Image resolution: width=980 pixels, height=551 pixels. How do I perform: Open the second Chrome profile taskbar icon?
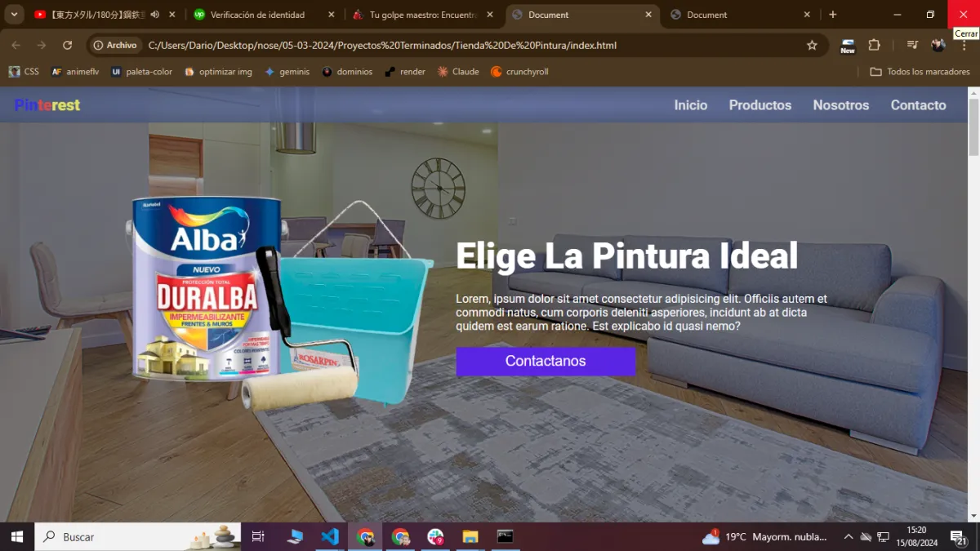(x=400, y=537)
